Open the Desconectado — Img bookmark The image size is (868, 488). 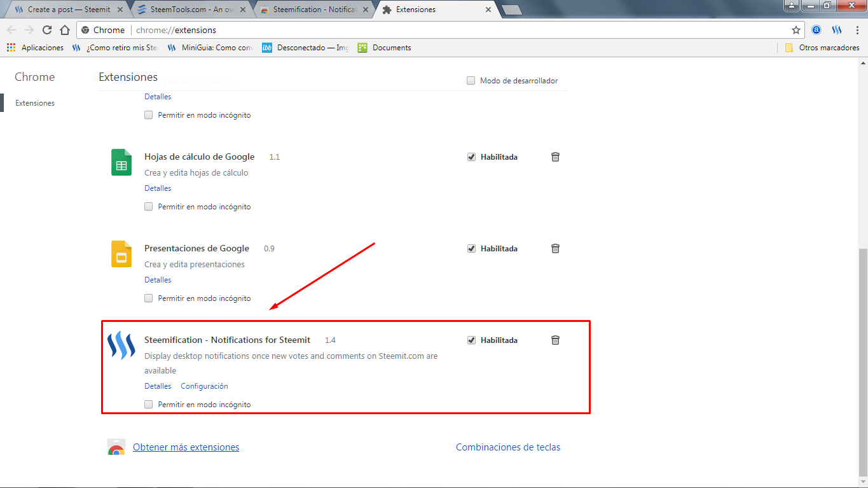[306, 48]
